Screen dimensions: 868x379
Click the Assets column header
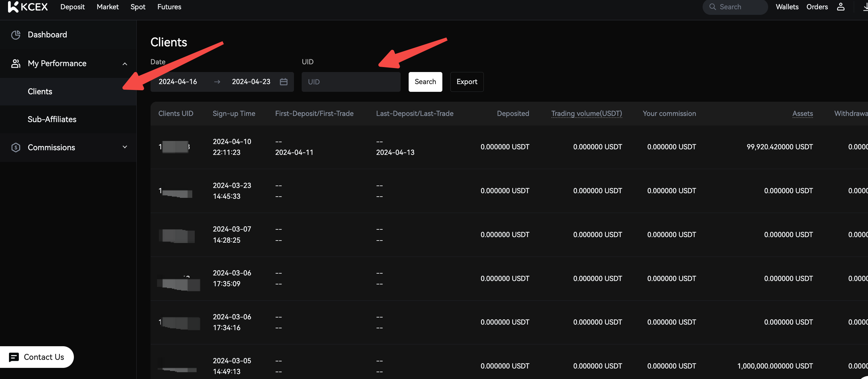click(x=802, y=113)
